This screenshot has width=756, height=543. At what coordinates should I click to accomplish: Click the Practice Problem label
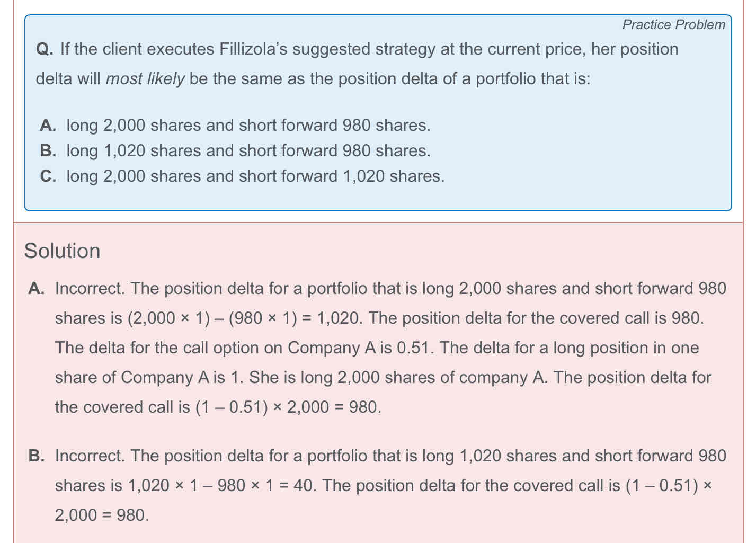click(673, 24)
